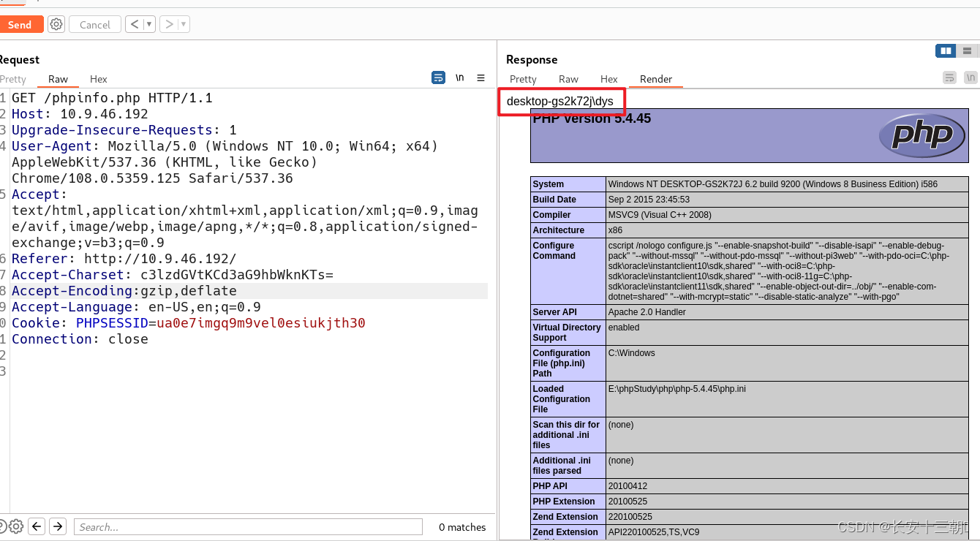Toggle word wrap in the Response panel

[x=949, y=77]
